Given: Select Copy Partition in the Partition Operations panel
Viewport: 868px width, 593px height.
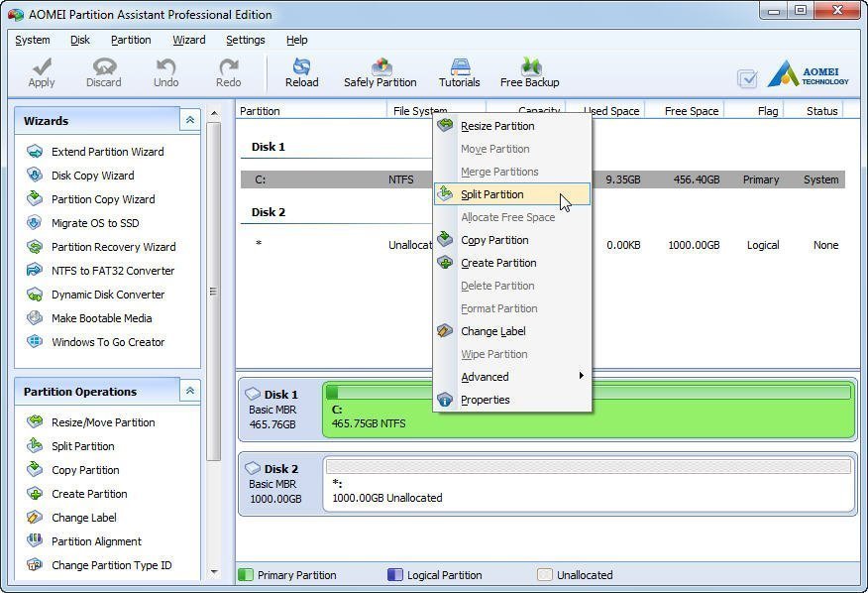Looking at the screenshot, I should pyautogui.click(x=85, y=470).
